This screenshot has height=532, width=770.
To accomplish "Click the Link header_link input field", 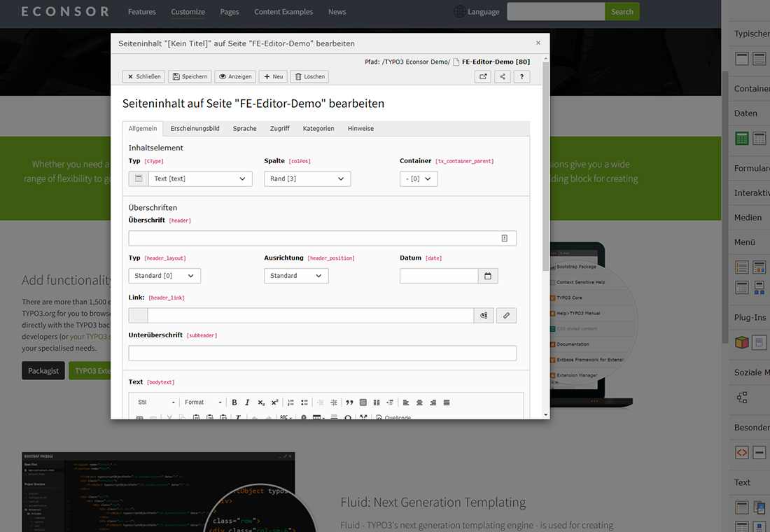I will [310, 316].
